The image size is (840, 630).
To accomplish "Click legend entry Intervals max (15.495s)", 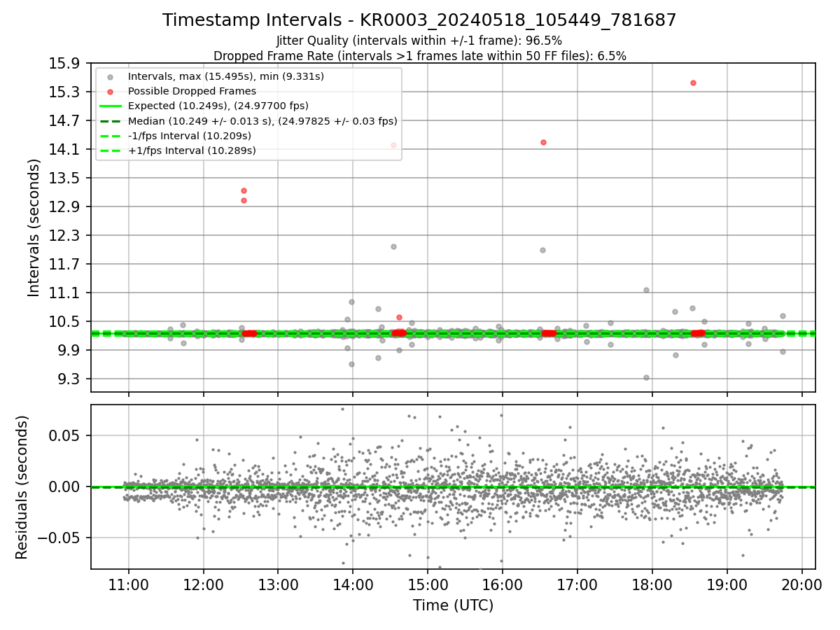I will pos(225,77).
